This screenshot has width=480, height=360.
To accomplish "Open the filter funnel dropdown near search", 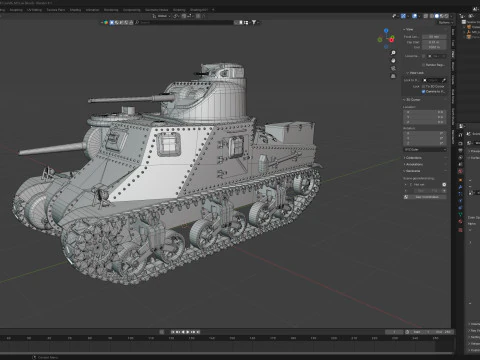I will [255, 22].
